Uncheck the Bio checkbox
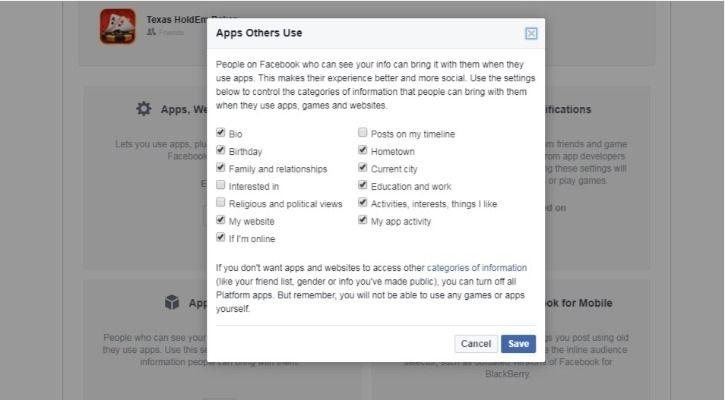The image size is (725, 400). [221, 133]
